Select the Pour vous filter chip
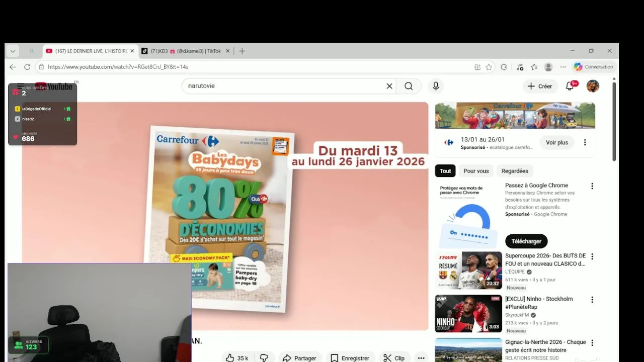The width and height of the screenshot is (644, 362). 476,171
